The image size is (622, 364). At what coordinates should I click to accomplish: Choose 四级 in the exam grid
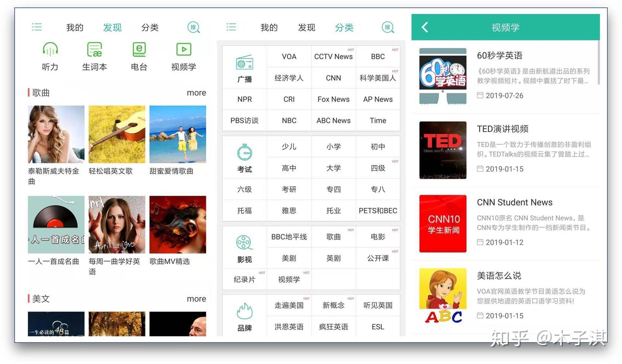pyautogui.click(x=378, y=168)
